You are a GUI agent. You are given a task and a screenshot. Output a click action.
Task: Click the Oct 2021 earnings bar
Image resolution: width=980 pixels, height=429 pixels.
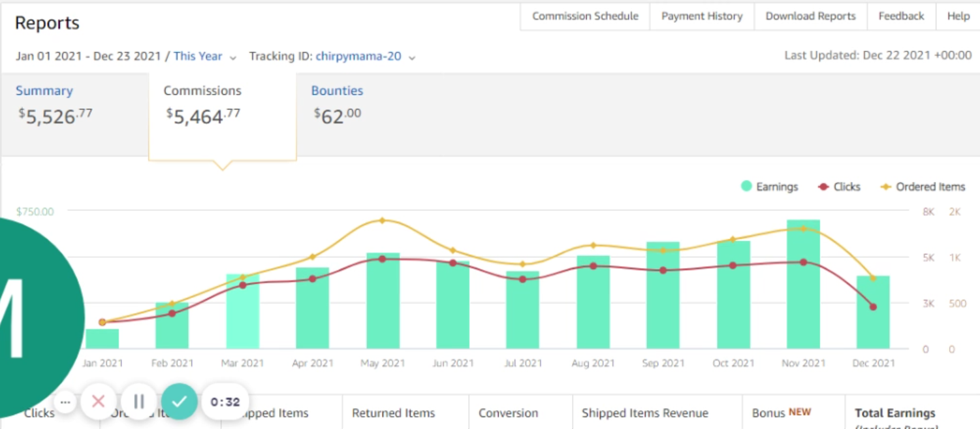[733, 295]
